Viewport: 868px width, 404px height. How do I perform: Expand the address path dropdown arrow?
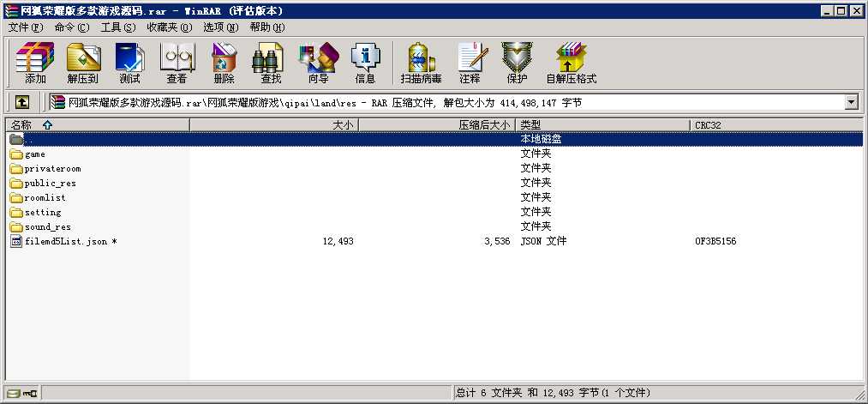pos(852,102)
